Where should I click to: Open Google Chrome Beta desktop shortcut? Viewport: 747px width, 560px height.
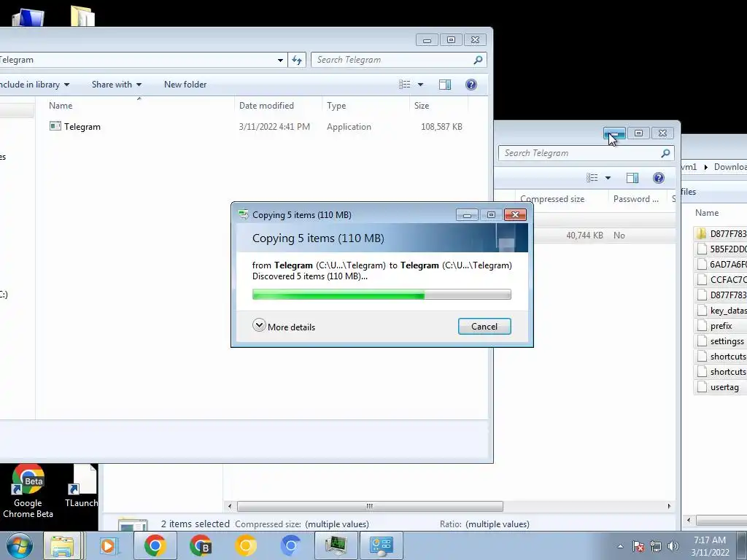coord(28,491)
